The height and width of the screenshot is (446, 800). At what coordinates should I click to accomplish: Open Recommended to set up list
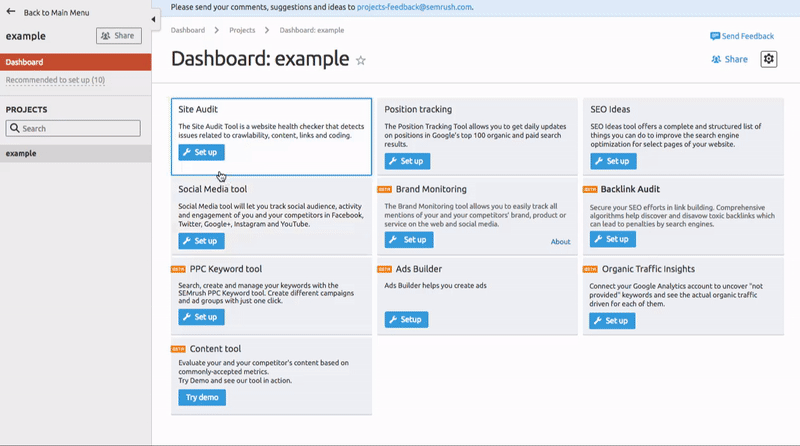coord(55,80)
